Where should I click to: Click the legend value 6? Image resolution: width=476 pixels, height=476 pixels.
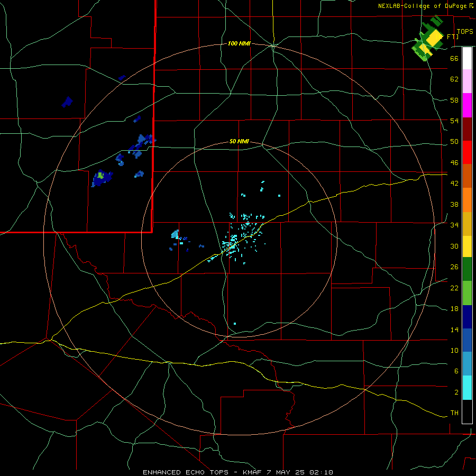456,371
